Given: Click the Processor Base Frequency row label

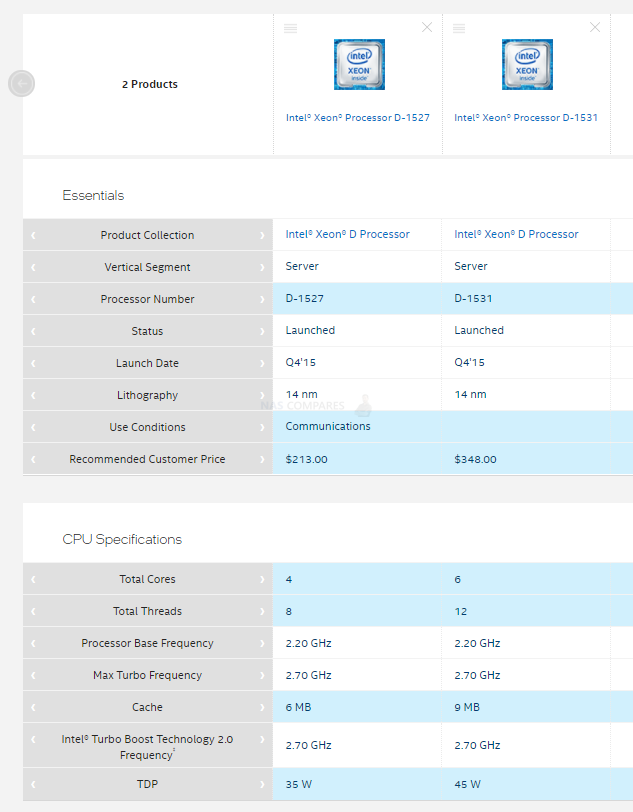Looking at the screenshot, I should [147, 643].
